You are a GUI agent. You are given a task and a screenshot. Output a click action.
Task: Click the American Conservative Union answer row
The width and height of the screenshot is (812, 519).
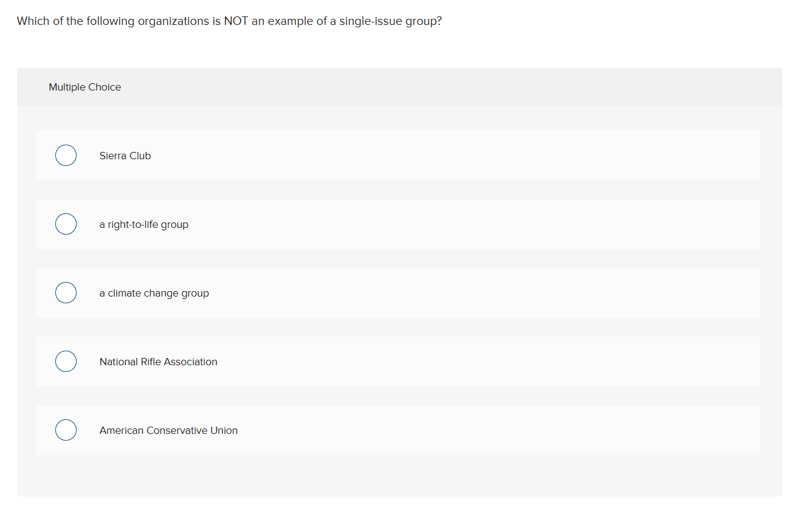click(x=398, y=430)
